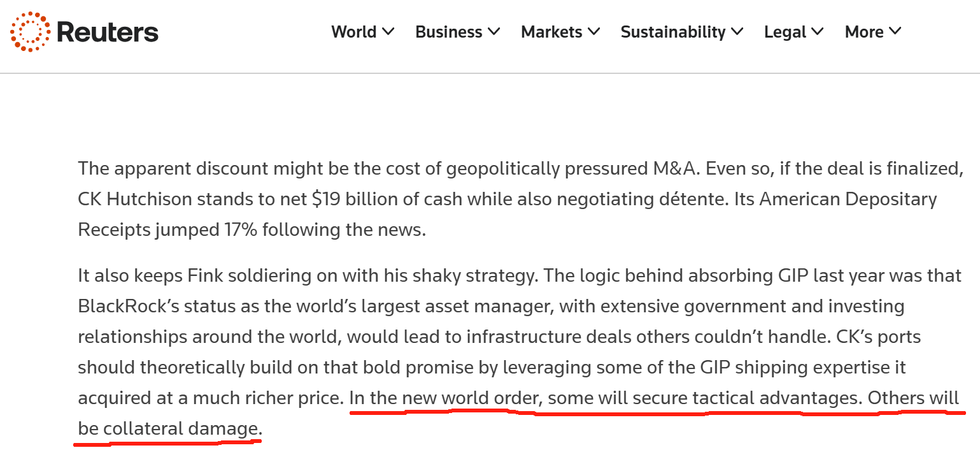
Task: Expand the More chevron arrow
Action: [895, 31]
